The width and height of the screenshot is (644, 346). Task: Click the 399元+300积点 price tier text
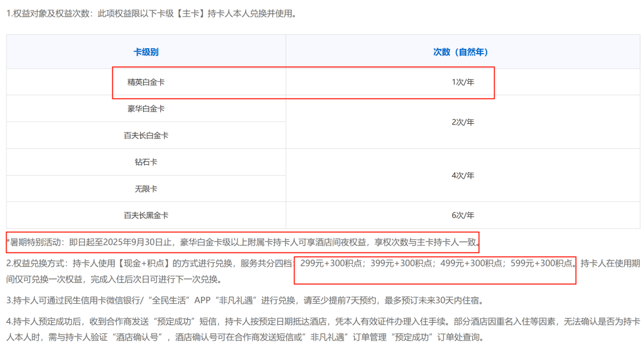[401, 263]
